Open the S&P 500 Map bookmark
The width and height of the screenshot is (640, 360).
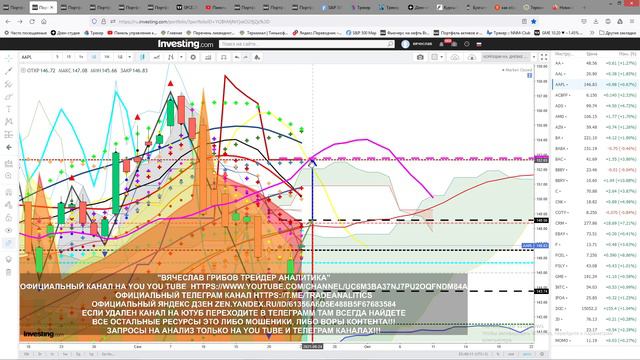(x=361, y=33)
